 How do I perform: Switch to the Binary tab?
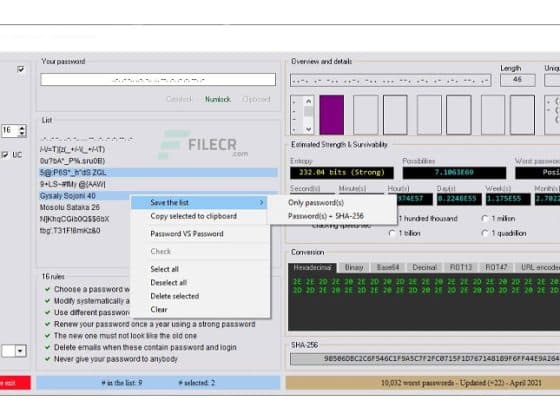pos(354,268)
